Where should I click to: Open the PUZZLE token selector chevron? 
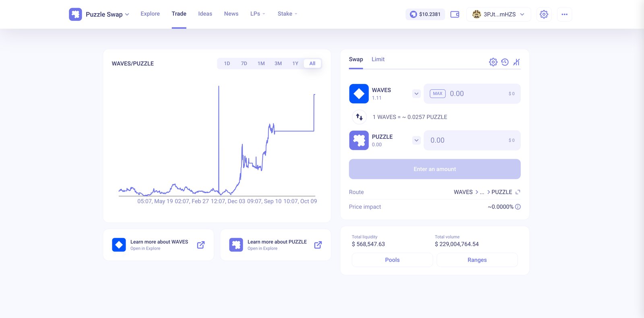417,140
